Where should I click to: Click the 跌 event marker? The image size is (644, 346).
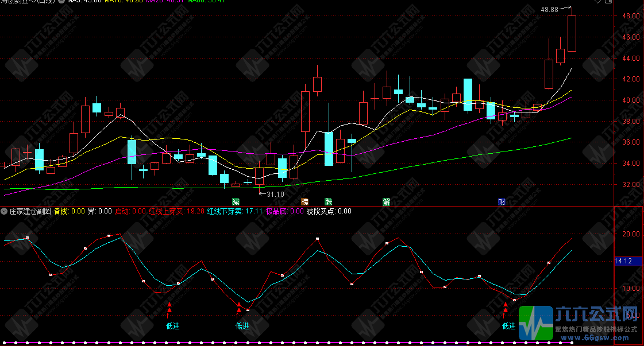point(328,202)
